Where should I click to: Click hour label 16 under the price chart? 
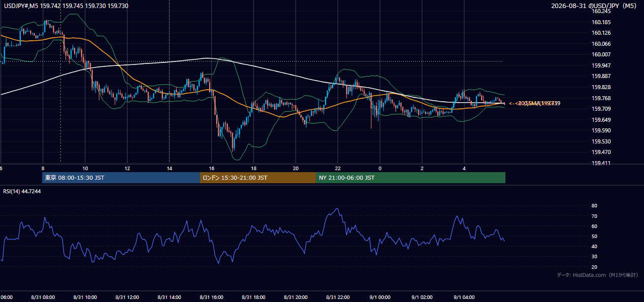pyautogui.click(x=212, y=168)
